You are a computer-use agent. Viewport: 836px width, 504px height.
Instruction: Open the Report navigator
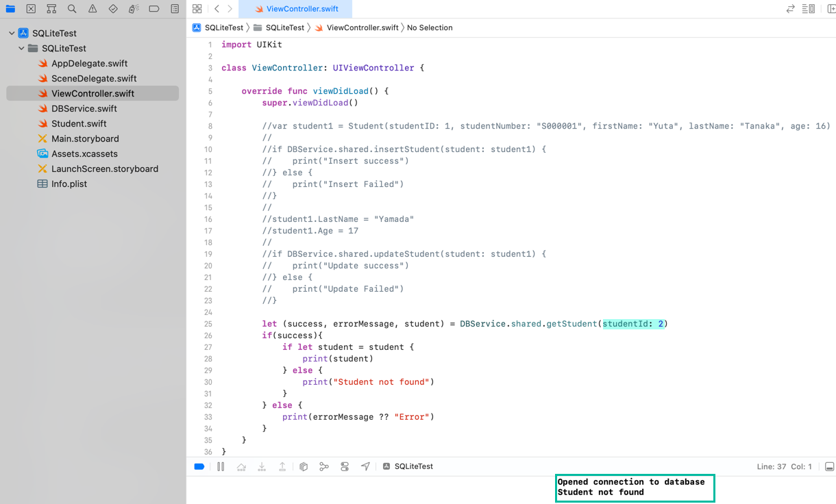[x=175, y=9]
